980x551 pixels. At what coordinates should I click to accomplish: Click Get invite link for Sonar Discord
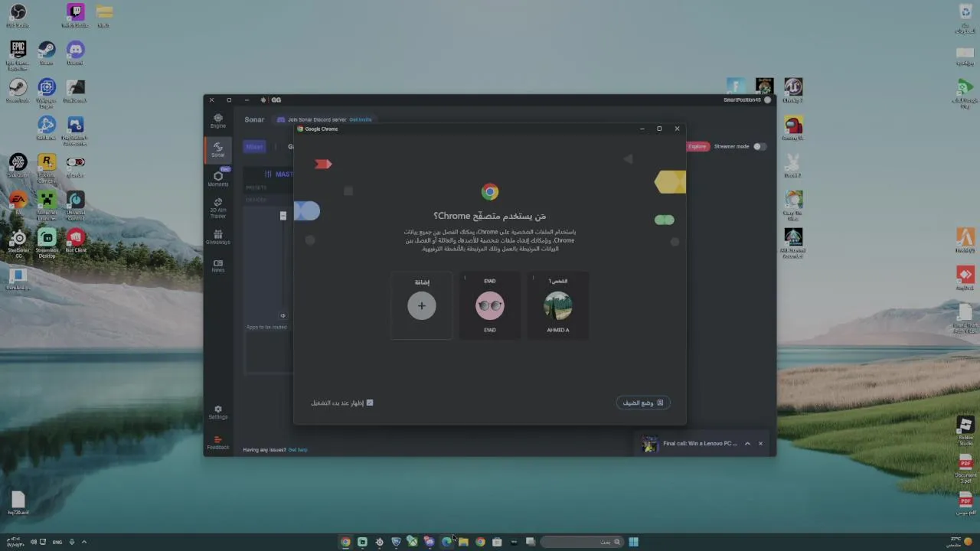click(361, 119)
